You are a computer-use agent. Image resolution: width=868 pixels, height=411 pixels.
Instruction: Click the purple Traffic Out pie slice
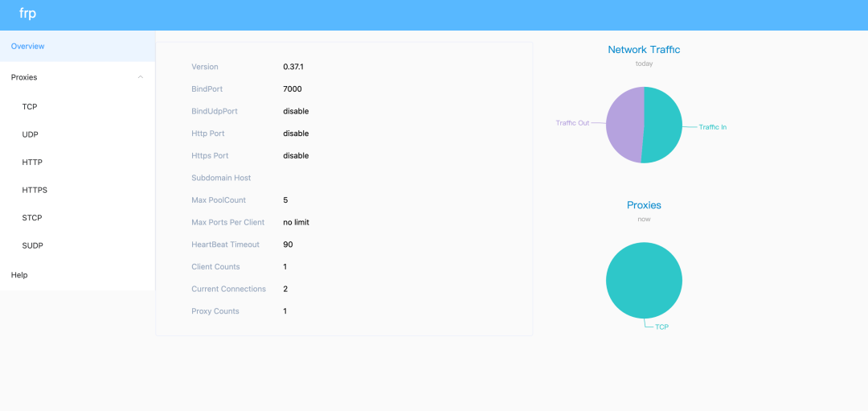[x=624, y=125]
